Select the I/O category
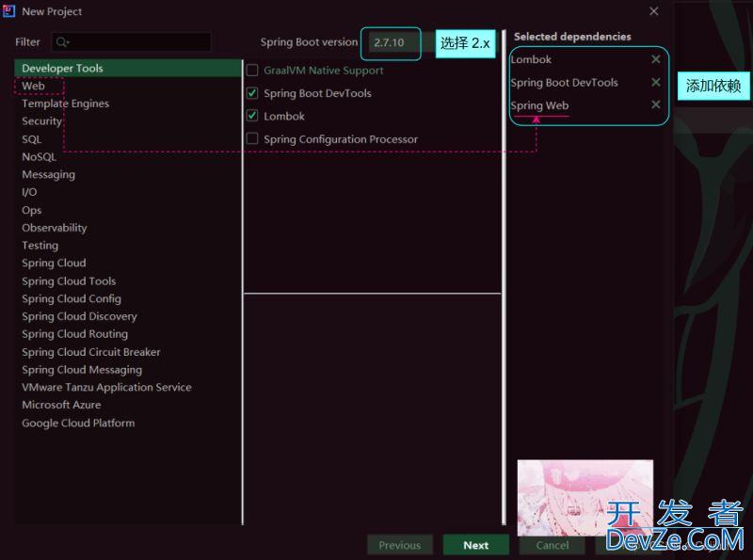The width and height of the screenshot is (753, 560). click(x=128, y=192)
